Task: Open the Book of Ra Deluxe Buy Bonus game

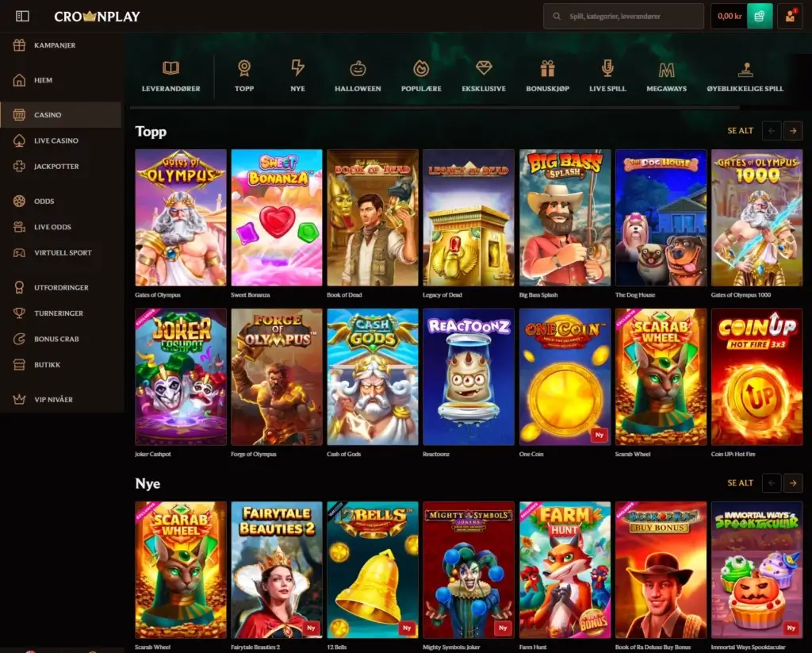Action: [661, 570]
